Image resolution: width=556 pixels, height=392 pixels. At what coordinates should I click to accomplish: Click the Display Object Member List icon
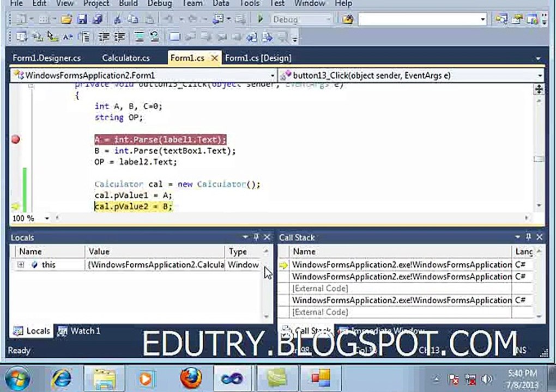(21, 36)
